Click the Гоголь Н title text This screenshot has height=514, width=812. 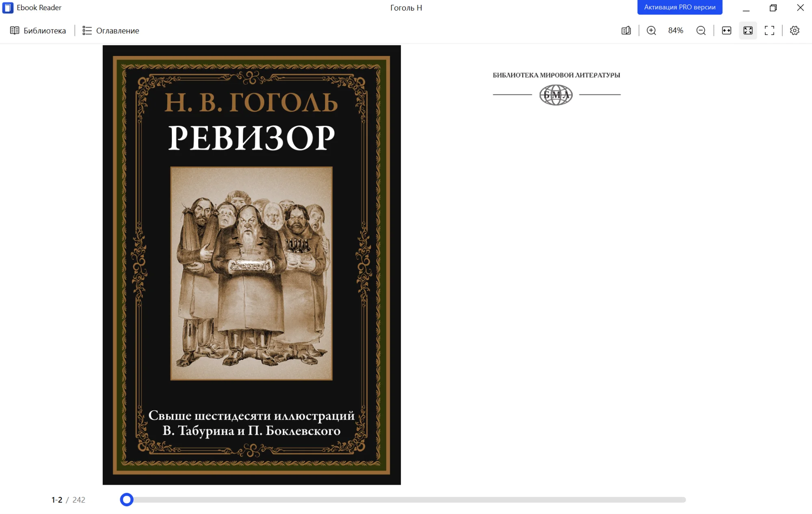(406, 8)
